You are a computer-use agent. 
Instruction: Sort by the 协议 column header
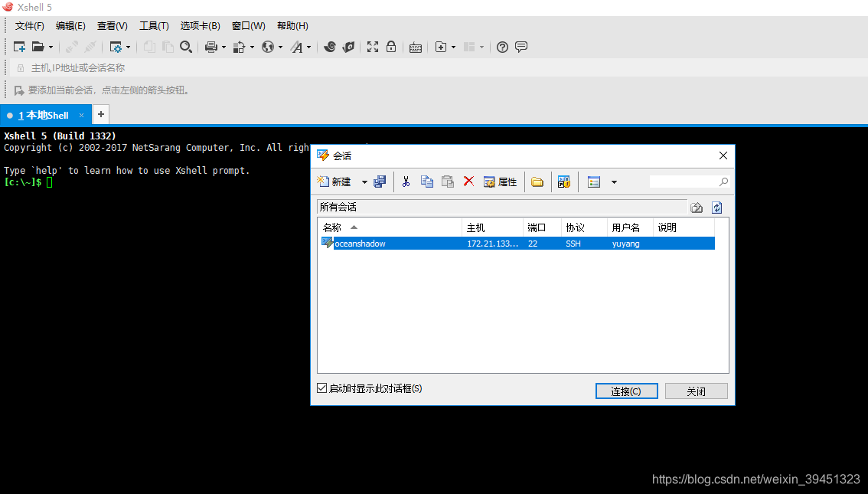pos(584,227)
